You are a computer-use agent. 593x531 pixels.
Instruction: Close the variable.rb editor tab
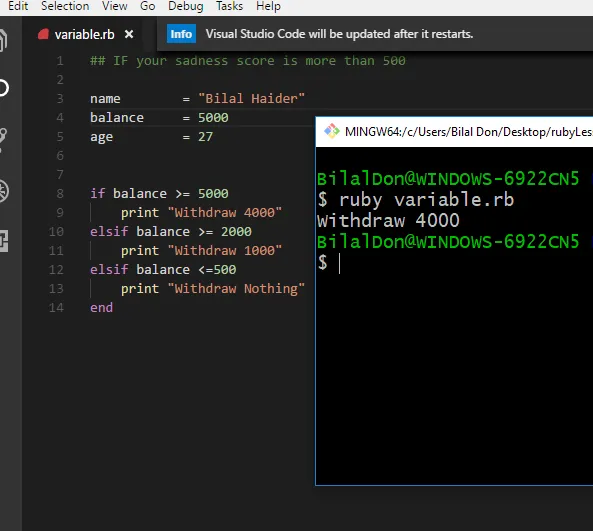[x=129, y=34]
